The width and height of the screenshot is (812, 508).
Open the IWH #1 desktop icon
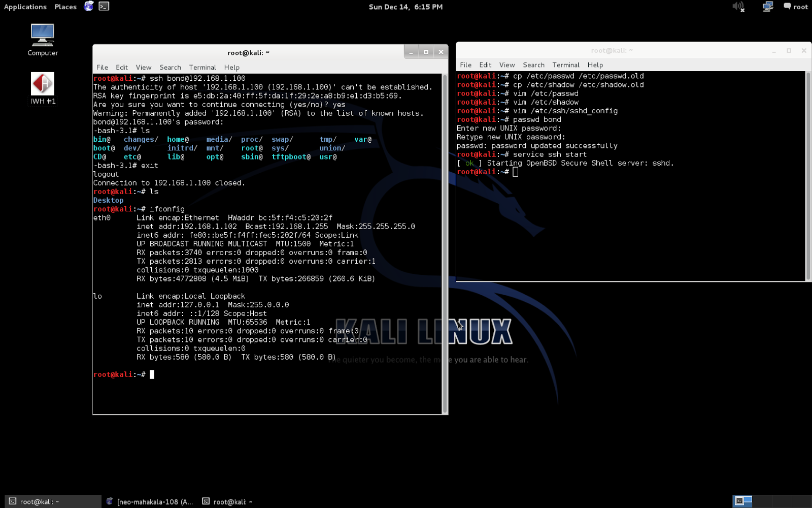(43, 88)
